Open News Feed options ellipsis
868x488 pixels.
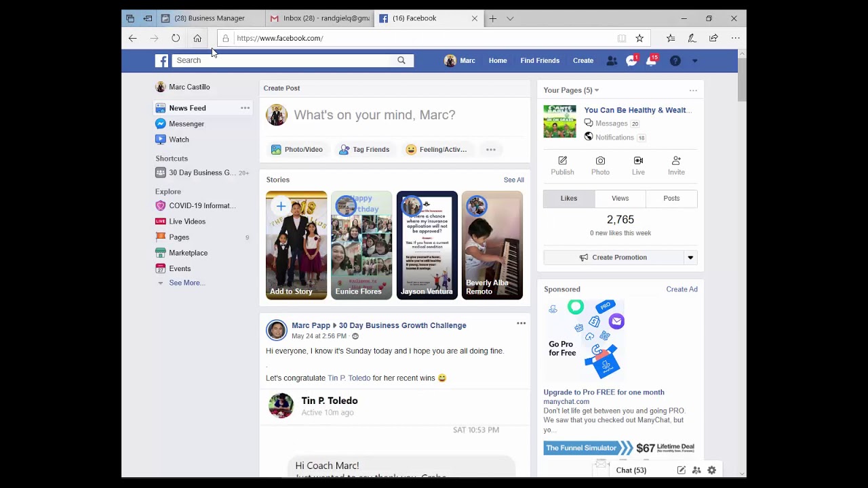(245, 108)
